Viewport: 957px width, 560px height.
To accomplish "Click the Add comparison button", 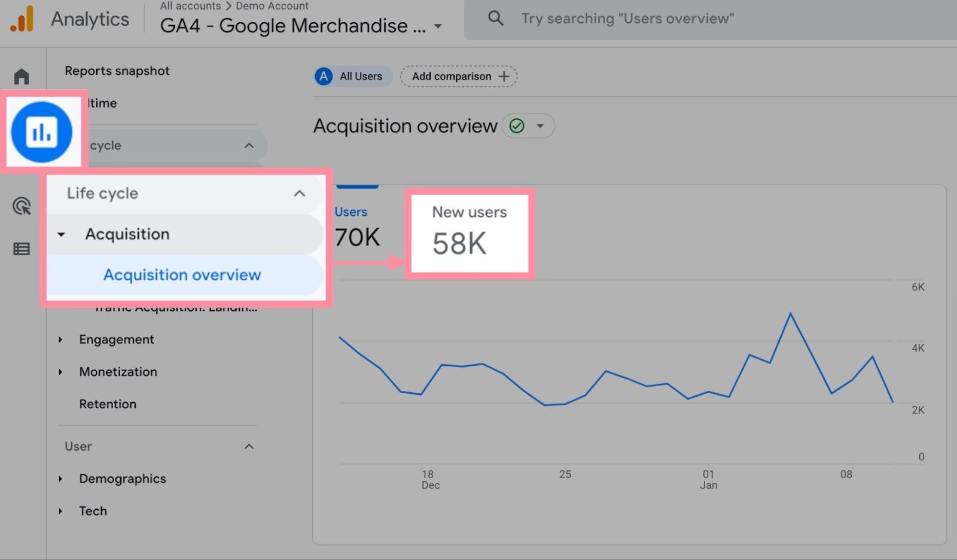I will (x=458, y=76).
